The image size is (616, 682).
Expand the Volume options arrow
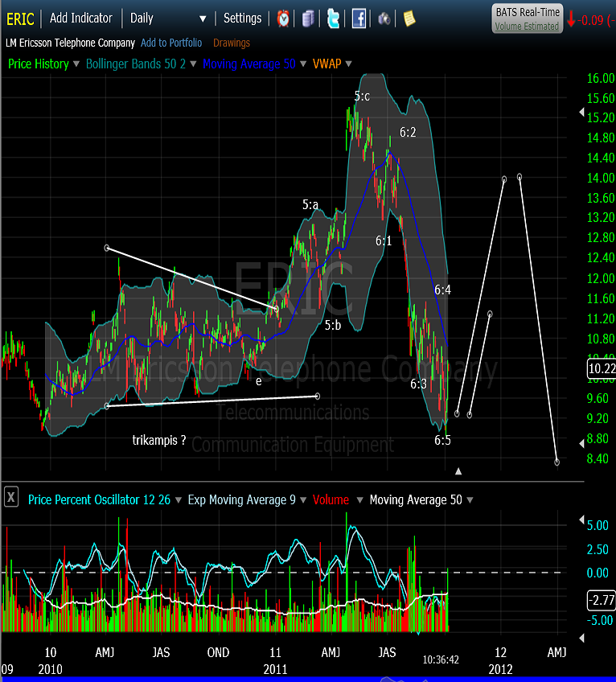(359, 500)
